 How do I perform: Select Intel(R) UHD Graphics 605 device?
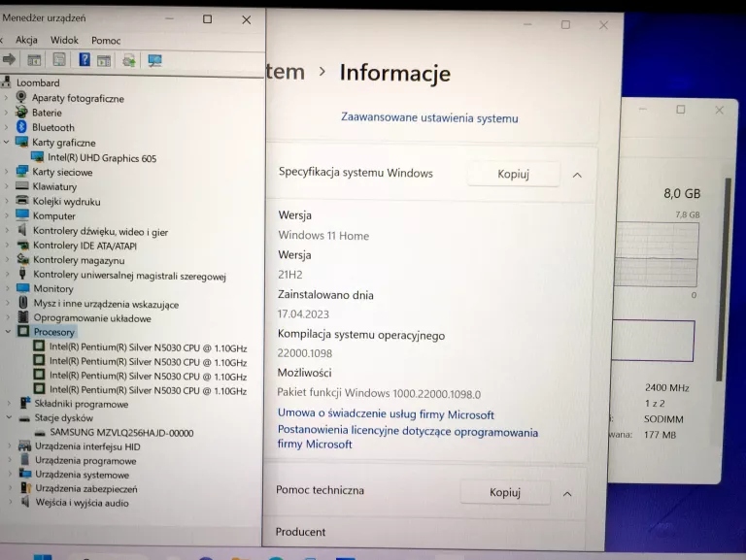coord(102,158)
